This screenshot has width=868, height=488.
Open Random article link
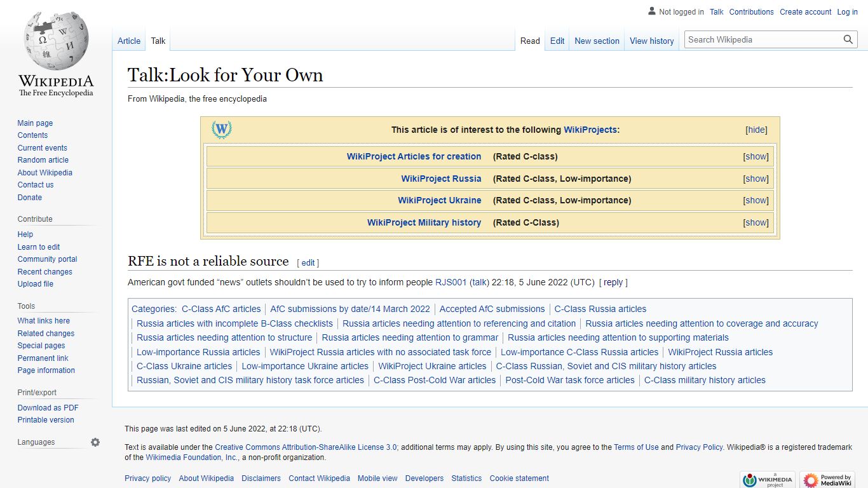pyautogui.click(x=43, y=160)
